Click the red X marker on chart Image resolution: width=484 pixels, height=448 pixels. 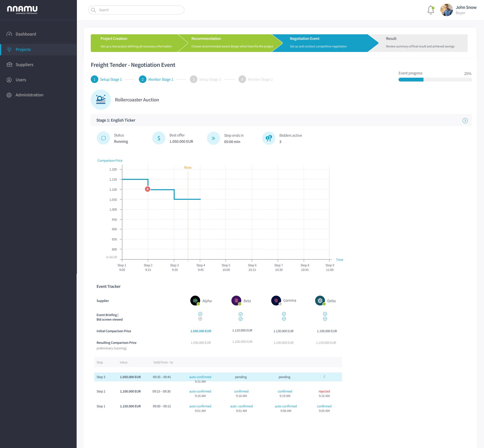click(147, 189)
